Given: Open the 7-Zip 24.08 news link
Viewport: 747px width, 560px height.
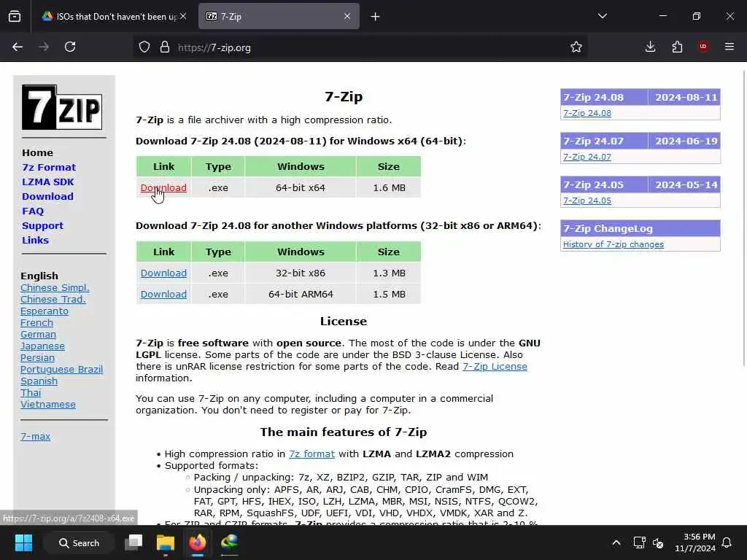Looking at the screenshot, I should point(587,113).
